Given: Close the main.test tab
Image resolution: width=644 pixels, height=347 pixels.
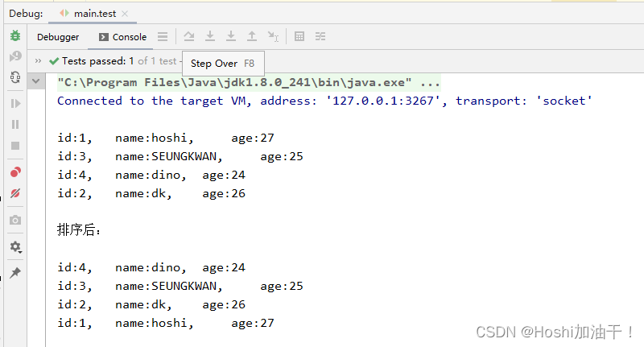Looking at the screenshot, I should click(125, 14).
